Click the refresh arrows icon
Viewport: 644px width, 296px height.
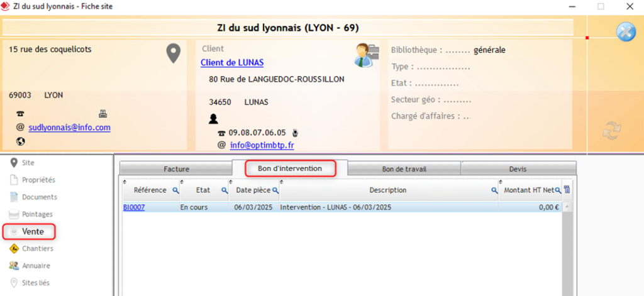611,131
